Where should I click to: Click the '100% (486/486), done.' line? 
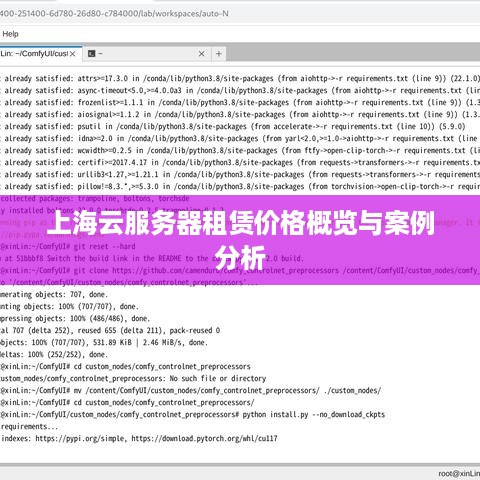(x=75, y=319)
